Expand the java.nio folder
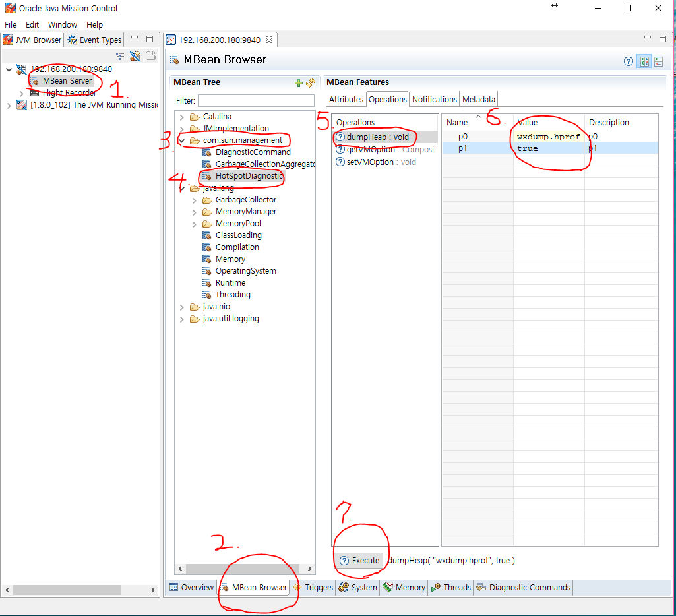This screenshot has height=616, width=676. [x=181, y=307]
